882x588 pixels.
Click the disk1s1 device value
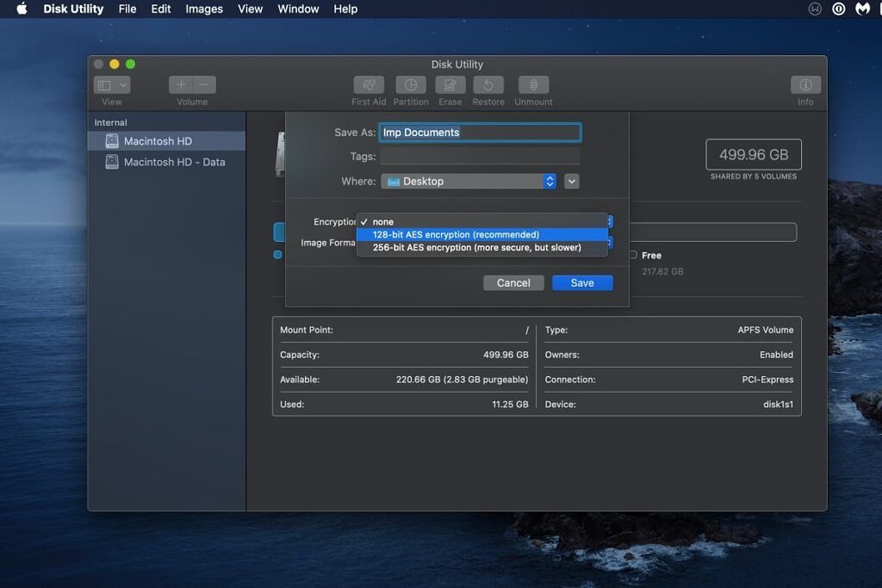tap(778, 404)
